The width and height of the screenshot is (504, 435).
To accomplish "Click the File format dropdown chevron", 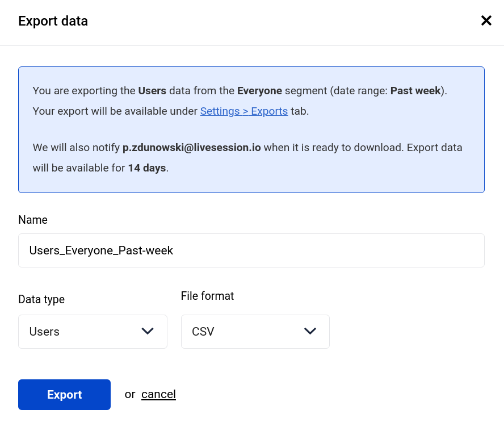I will pos(310,331).
